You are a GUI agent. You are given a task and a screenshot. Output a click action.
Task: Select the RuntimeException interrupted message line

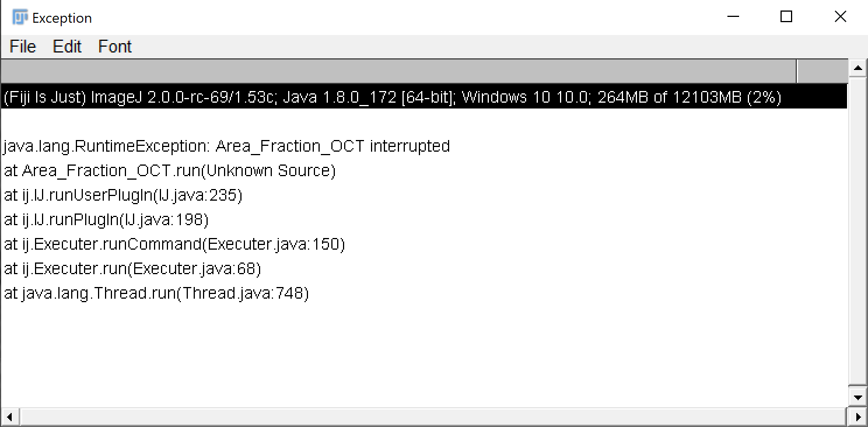pyautogui.click(x=226, y=146)
